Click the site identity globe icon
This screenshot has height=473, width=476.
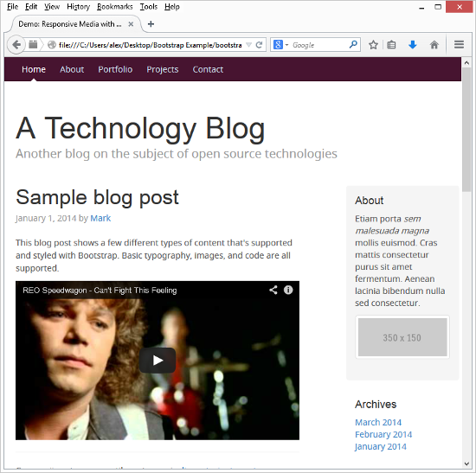(x=52, y=45)
